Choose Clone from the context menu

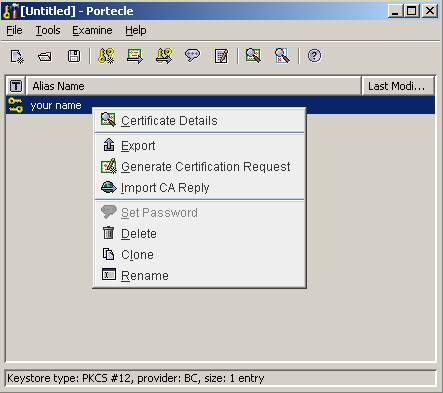pyautogui.click(x=199, y=255)
